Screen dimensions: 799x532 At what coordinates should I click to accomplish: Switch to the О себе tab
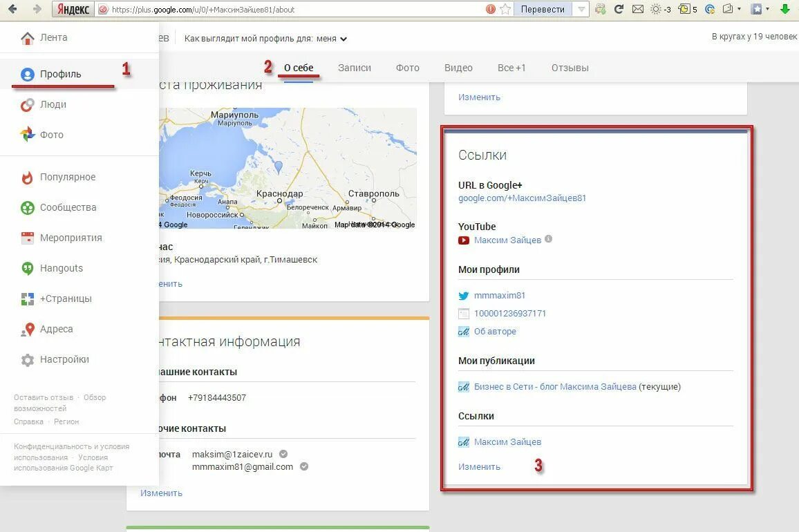299,68
